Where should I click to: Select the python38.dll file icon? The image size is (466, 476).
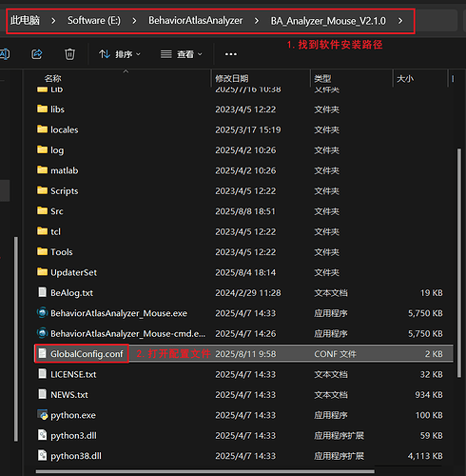pos(42,456)
